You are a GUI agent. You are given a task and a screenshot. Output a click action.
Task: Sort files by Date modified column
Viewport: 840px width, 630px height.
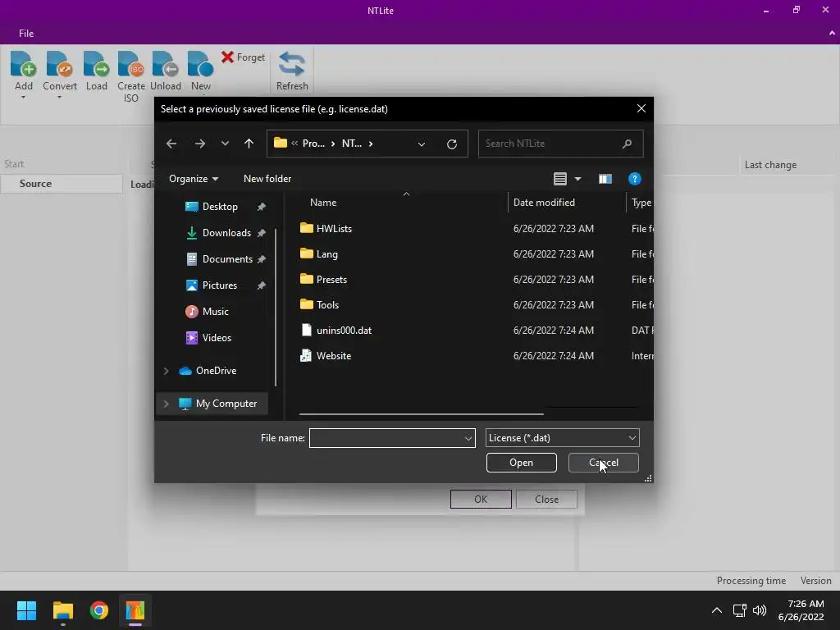(x=544, y=203)
